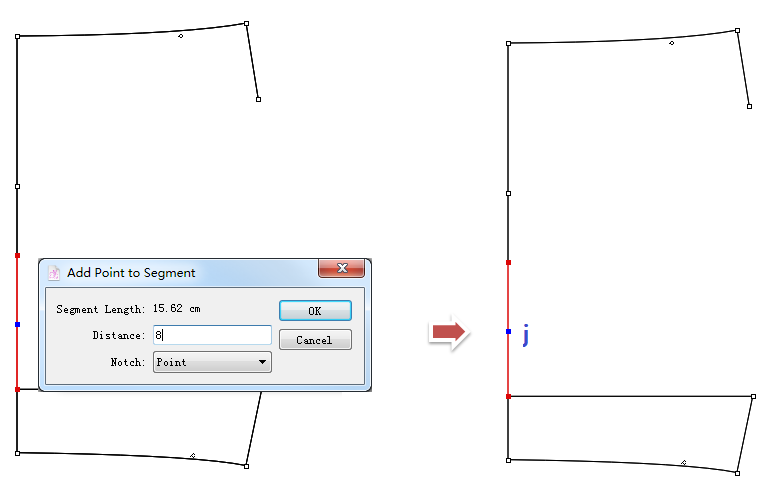Click the Add Point to Segment title bar
Image resolution: width=776 pixels, height=497 pixels.
point(180,272)
